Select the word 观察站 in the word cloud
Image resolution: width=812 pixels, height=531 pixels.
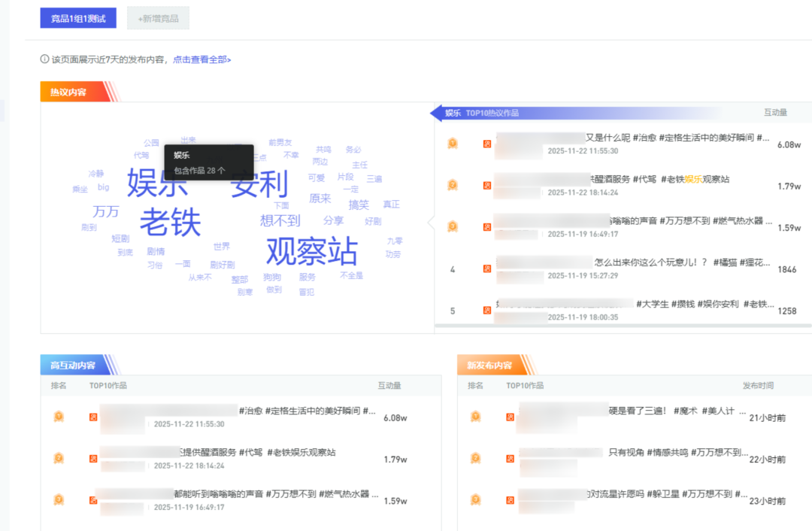[x=311, y=251]
